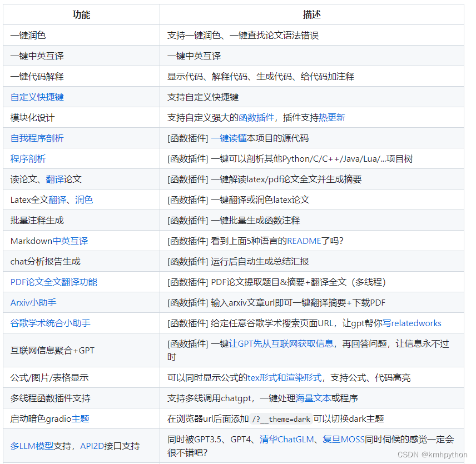476x464 pixels.
Task: Click the 写relatedworks link
Action: click(411, 323)
